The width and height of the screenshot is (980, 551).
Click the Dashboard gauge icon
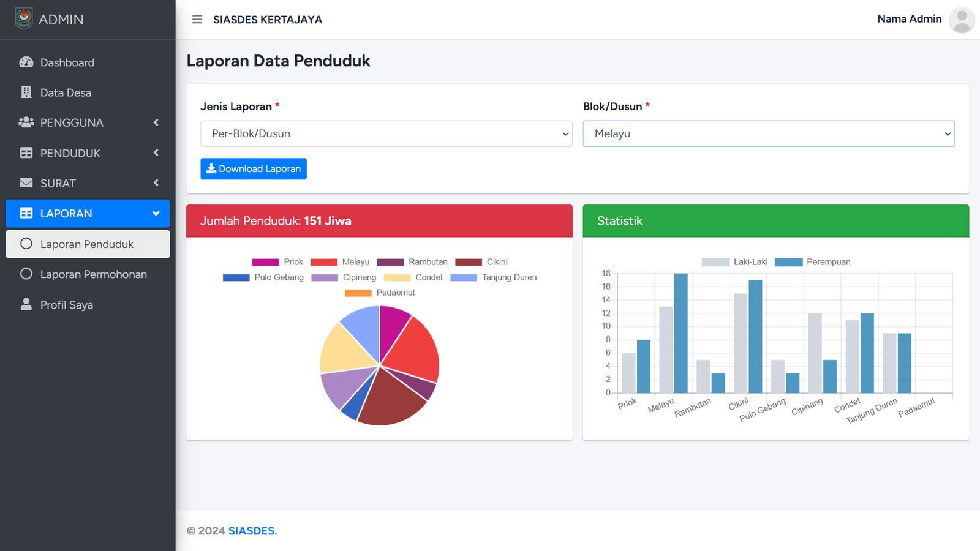(26, 62)
